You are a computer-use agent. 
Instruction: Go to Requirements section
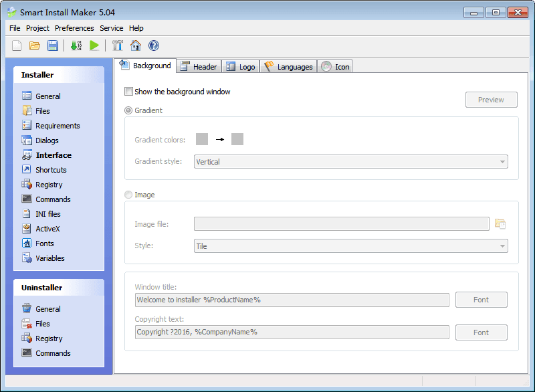[x=51, y=126]
